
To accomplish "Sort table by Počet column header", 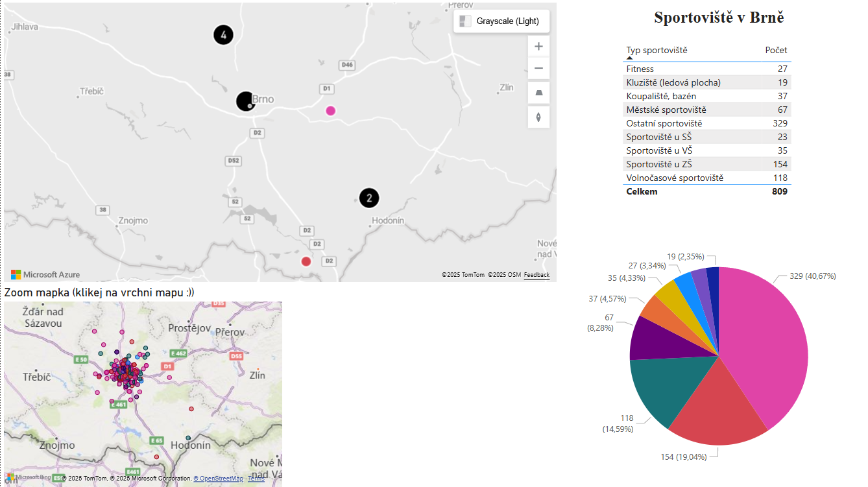I will tap(776, 51).
